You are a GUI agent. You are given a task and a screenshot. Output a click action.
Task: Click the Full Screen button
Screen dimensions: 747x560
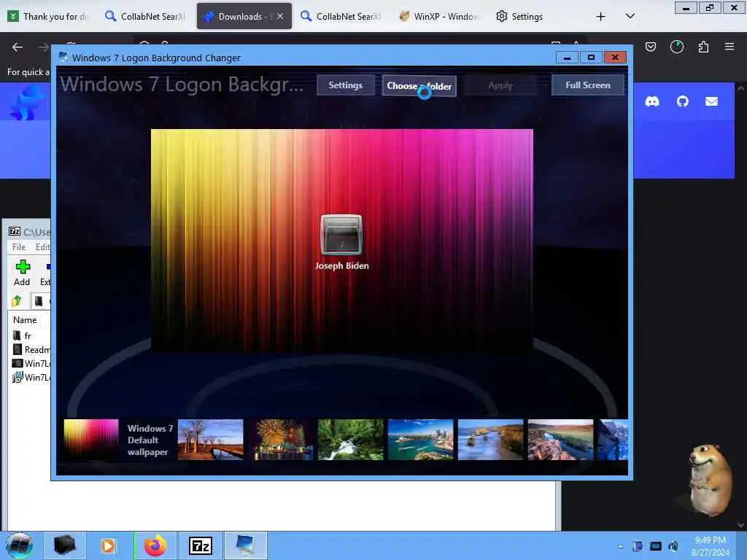coord(587,85)
